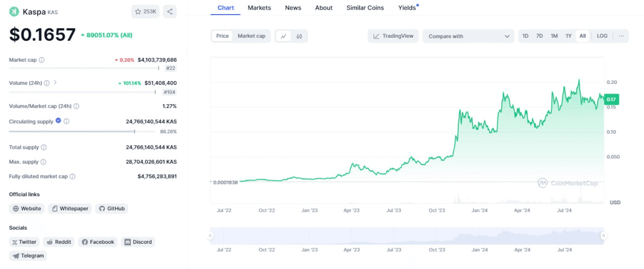Click market cap rank #22 badge
This screenshot has width=644, height=269.
click(x=170, y=68)
